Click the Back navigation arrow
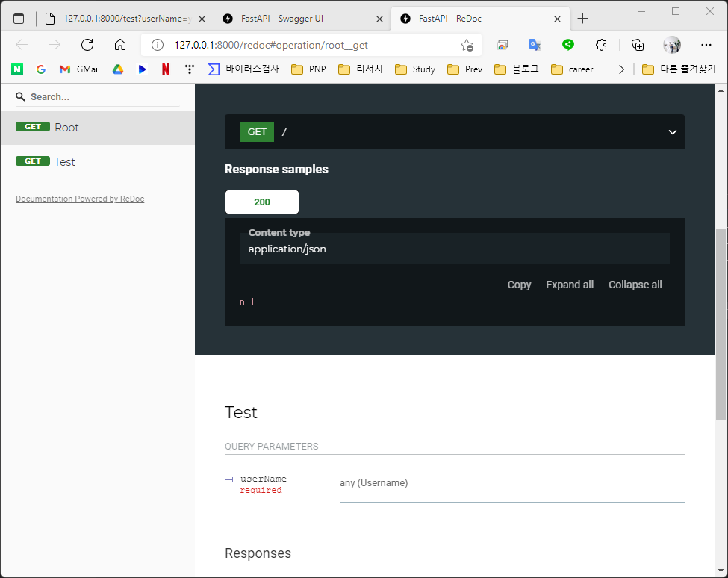Image resolution: width=728 pixels, height=578 pixels. click(x=21, y=45)
